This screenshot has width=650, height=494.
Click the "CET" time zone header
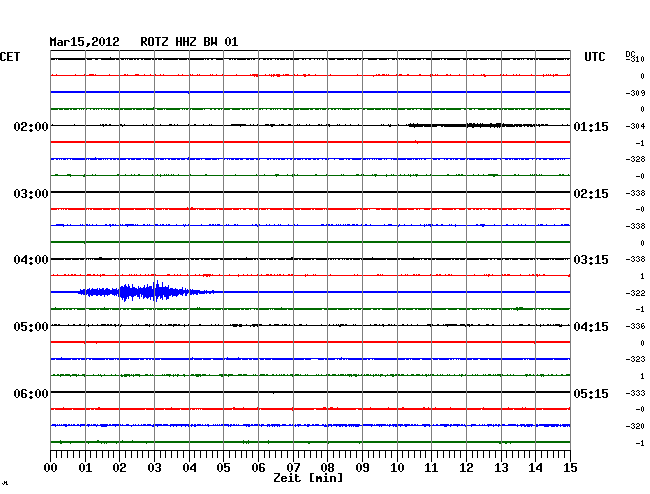tap(10, 57)
